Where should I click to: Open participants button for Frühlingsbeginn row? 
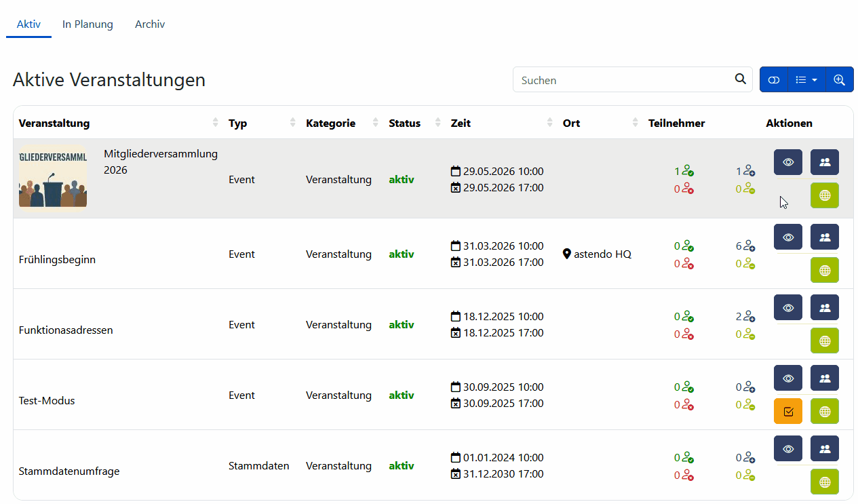[x=824, y=237]
